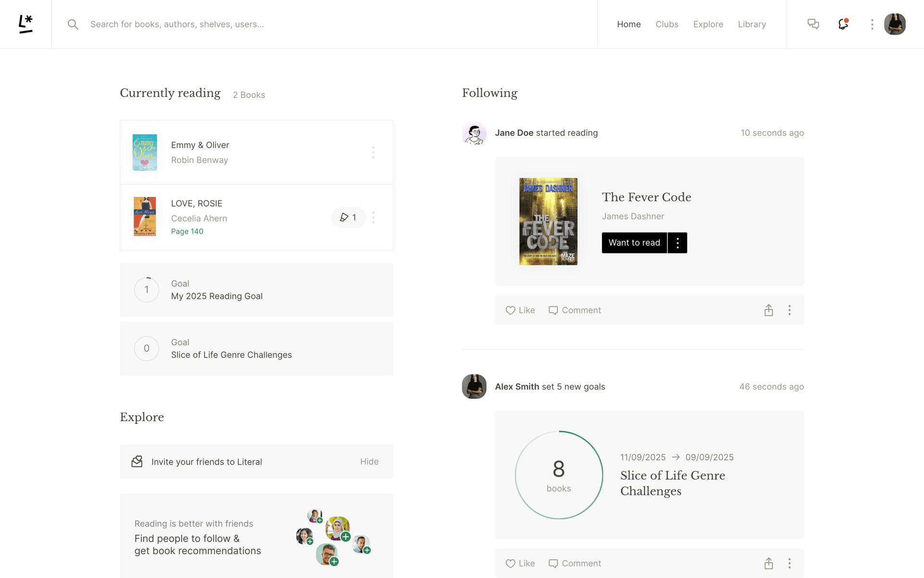Open Jane Doe's profile avatar
Image resolution: width=924 pixels, height=578 pixels.
click(474, 133)
